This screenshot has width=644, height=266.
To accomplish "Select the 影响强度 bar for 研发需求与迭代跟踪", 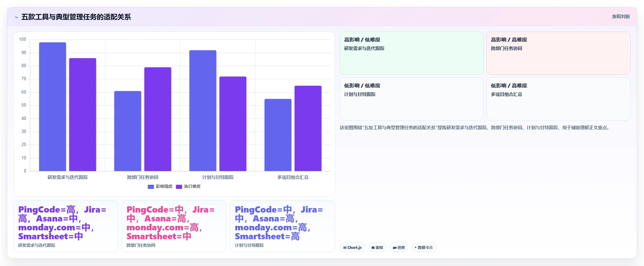I will coord(52,107).
